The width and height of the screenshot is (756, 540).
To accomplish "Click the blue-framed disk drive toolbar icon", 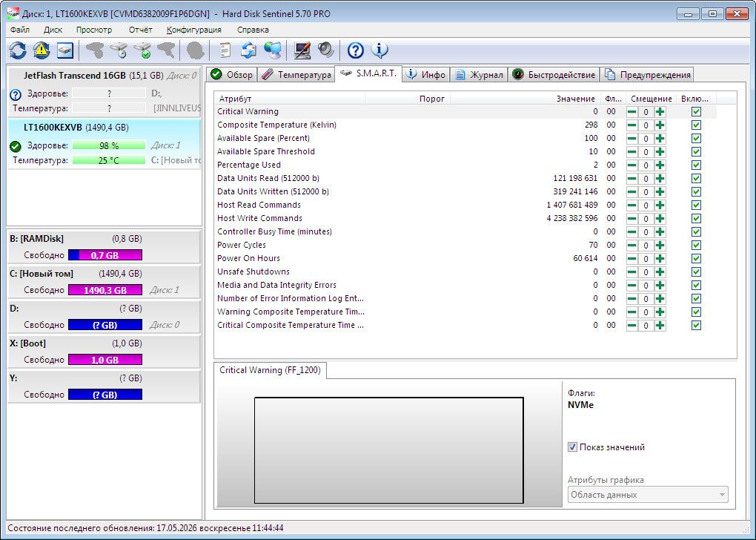I will (x=65, y=50).
